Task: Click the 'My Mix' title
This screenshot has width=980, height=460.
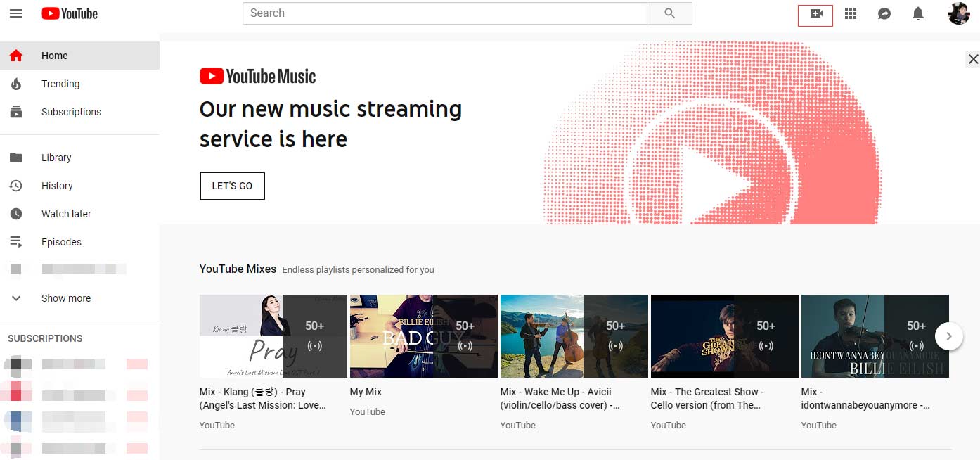Action: (366, 392)
